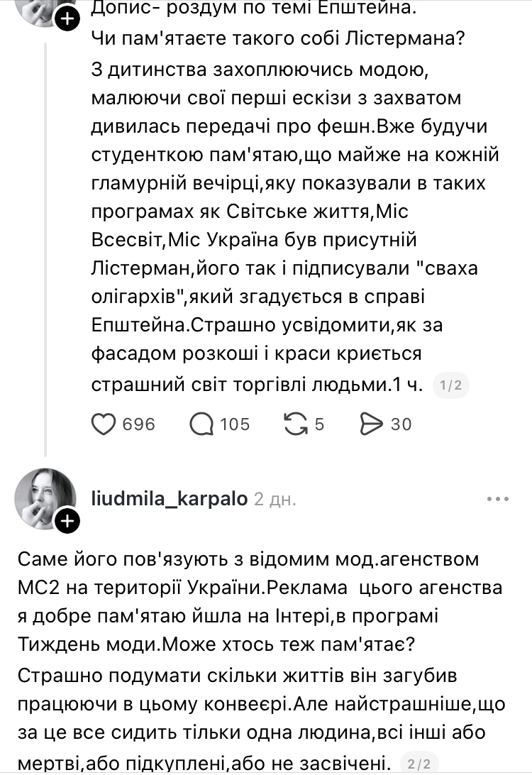Tap the plus badge on liudmila_karpalo avatar

(67, 522)
